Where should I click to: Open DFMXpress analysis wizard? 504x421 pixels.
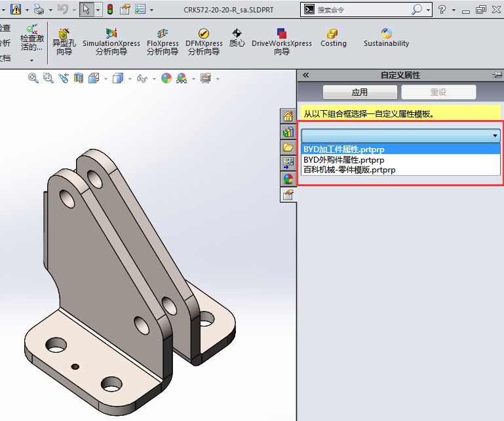pyautogui.click(x=204, y=42)
